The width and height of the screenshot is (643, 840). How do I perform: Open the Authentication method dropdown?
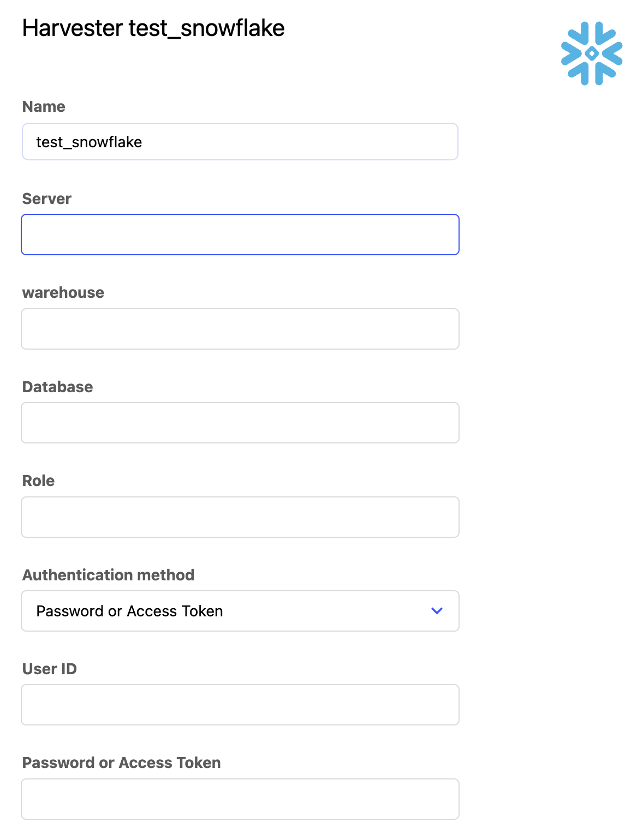pyautogui.click(x=240, y=611)
